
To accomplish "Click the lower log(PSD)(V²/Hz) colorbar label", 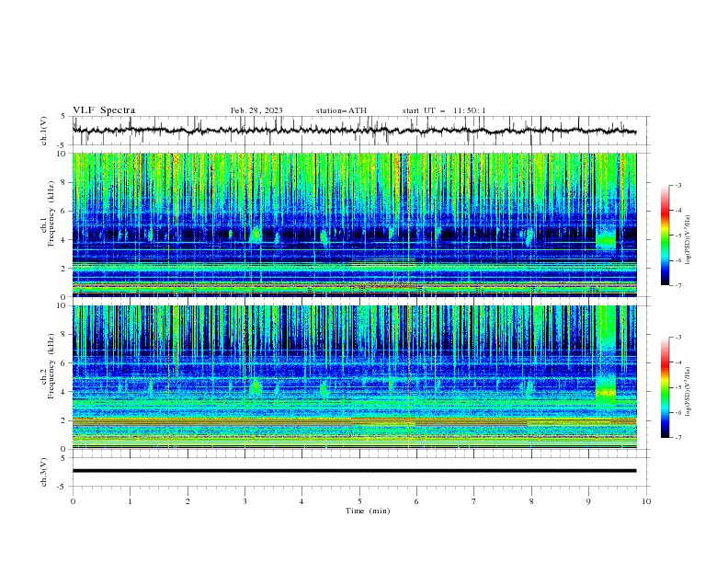I will 688,391.
